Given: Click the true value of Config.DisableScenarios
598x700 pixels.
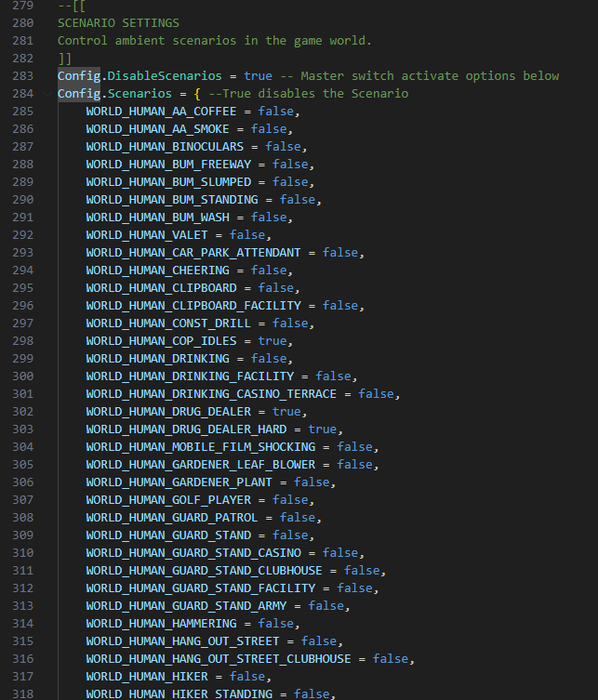Looking at the screenshot, I should (259, 76).
